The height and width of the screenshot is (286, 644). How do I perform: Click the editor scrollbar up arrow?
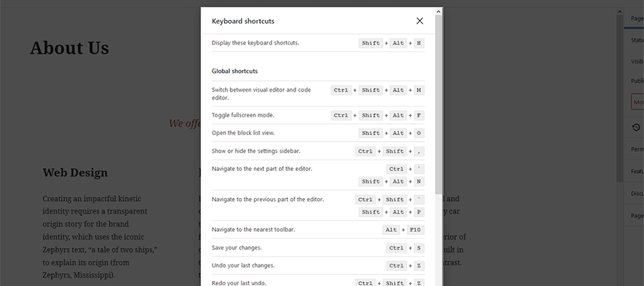(x=620, y=11)
